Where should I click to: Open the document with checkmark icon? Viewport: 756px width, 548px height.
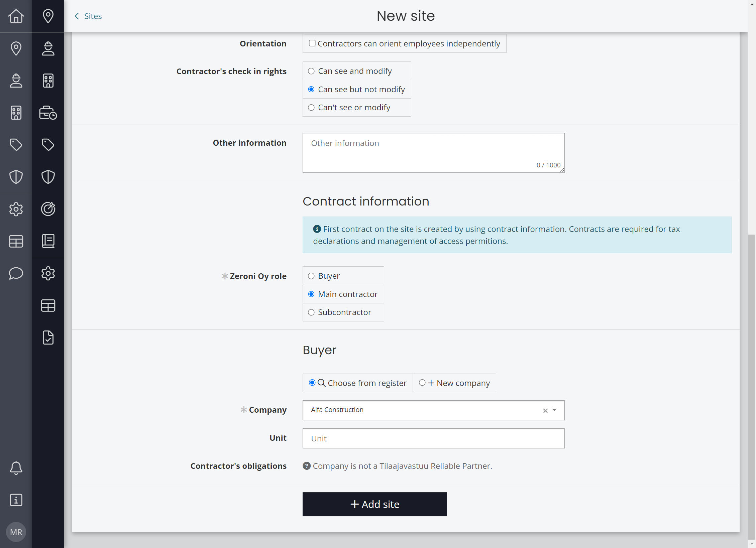coord(48,337)
